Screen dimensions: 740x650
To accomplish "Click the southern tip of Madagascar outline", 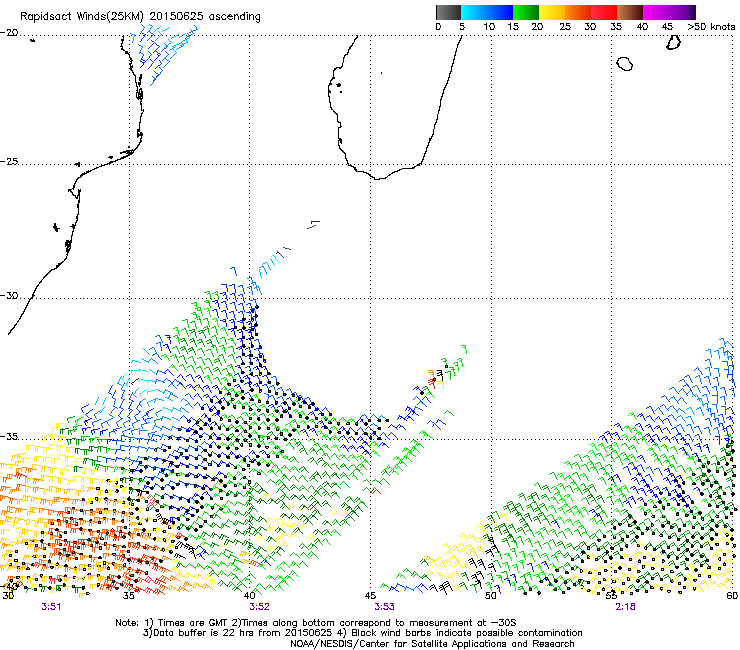I will [x=380, y=177].
